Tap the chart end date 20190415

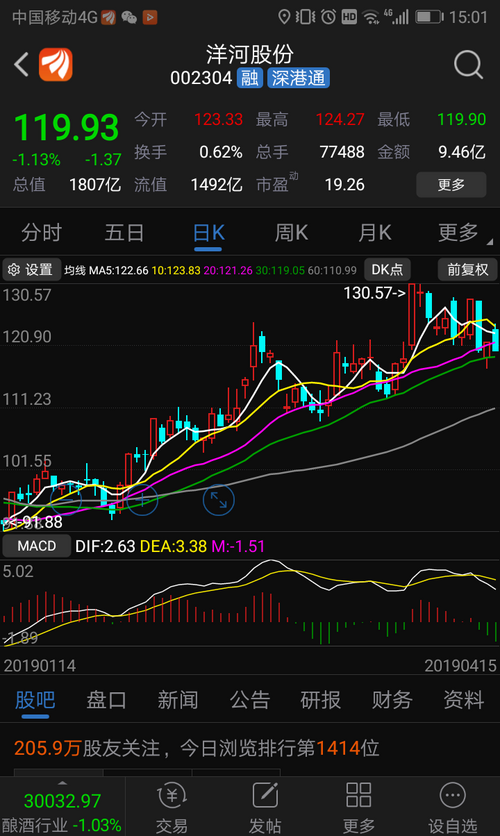coord(461,666)
